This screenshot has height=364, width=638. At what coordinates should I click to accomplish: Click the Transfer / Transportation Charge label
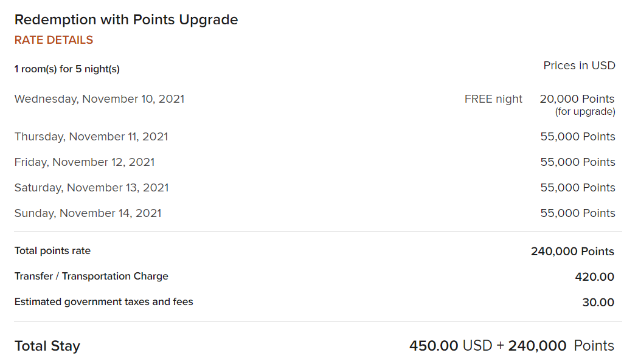91,276
